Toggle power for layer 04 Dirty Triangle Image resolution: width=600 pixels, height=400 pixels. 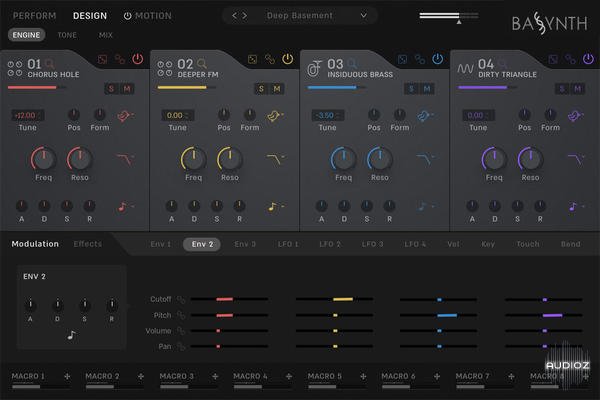click(588, 59)
